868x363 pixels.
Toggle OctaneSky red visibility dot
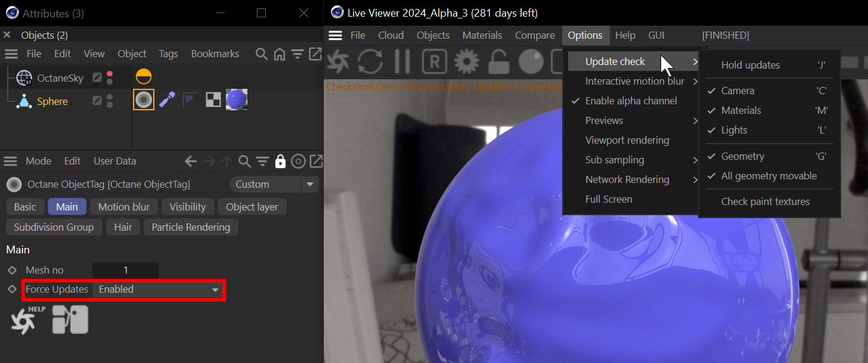[x=110, y=74]
